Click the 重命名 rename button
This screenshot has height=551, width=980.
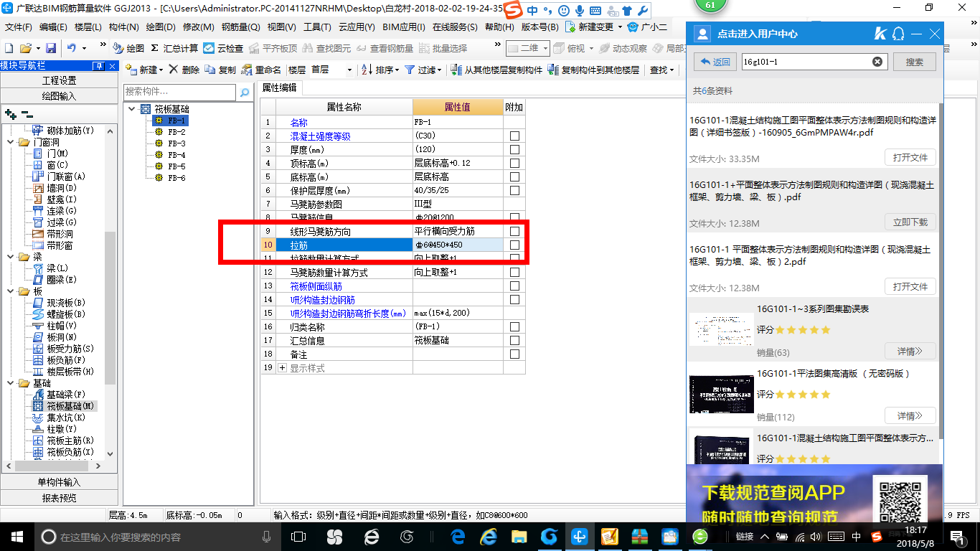click(261, 70)
